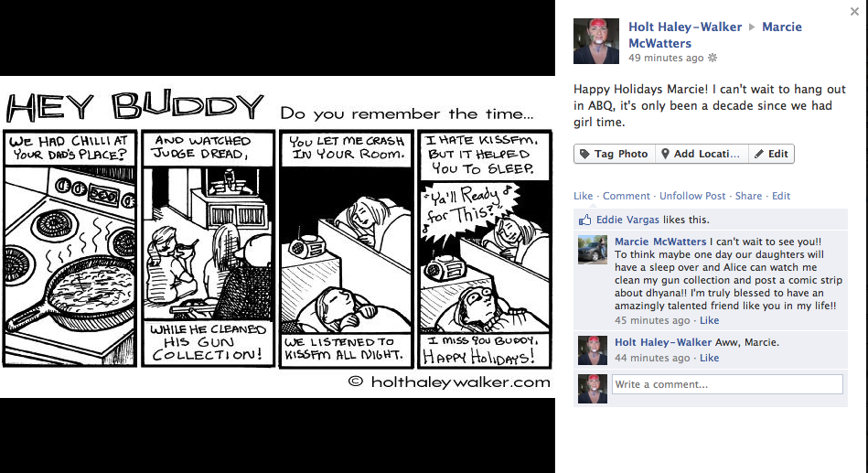Like the Aww, Marcie comment

tap(709, 359)
